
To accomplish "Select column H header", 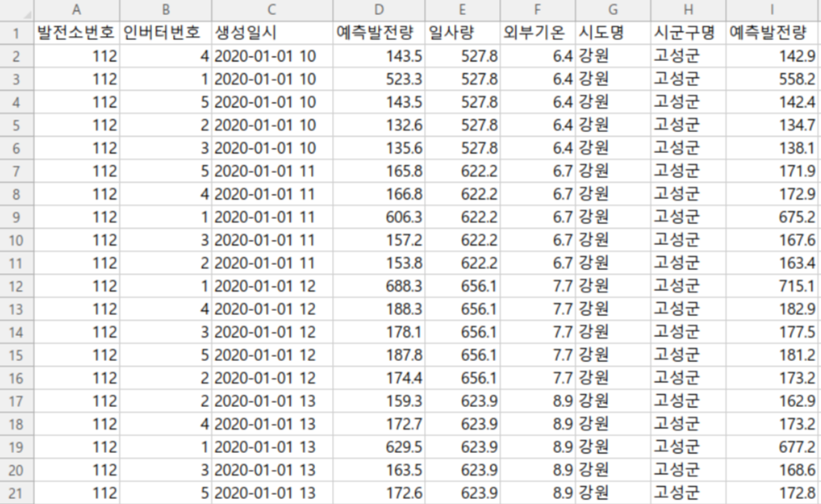I will [x=689, y=10].
